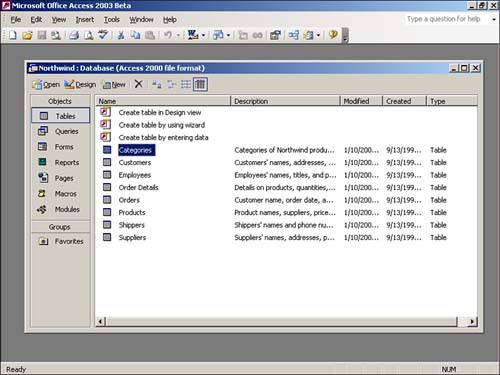
Task: Expand the Toolbar Options arrow
Action: pos(345,35)
